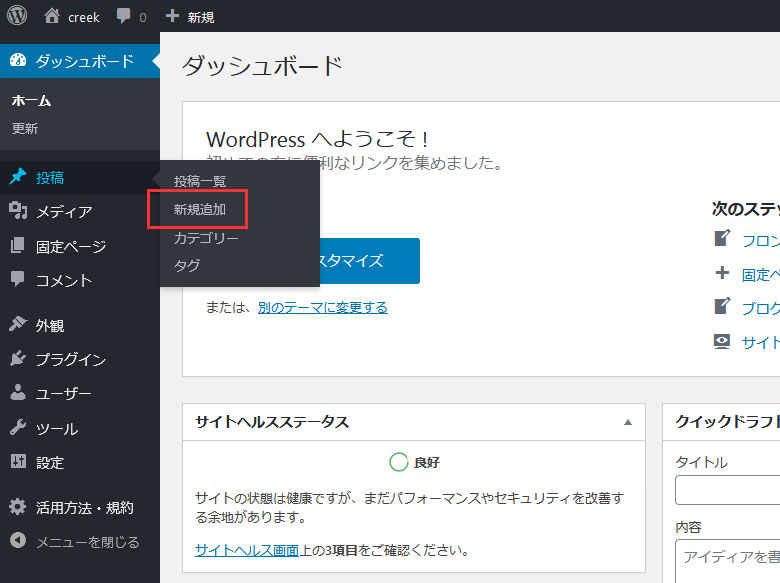
Task: Open 活用方法・規約 menu label
Action: click(x=85, y=508)
